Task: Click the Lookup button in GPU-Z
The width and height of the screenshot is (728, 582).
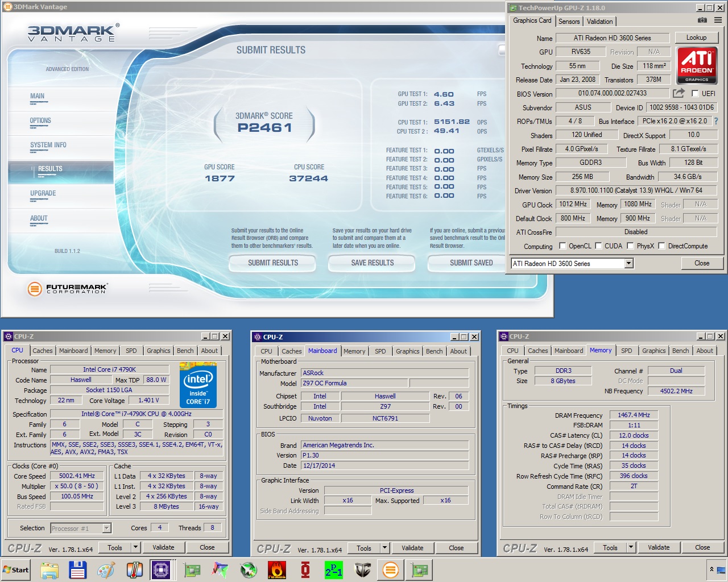Action: pos(696,38)
